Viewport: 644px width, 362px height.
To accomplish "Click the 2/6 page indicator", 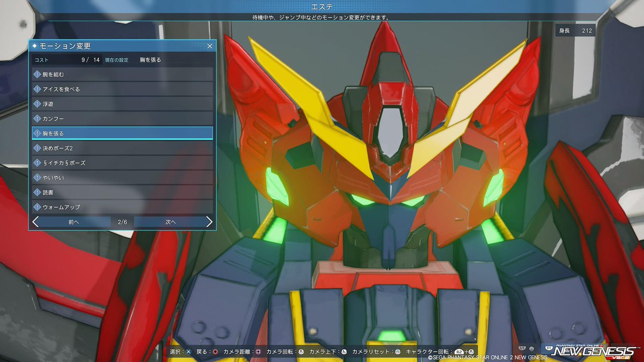I will [x=122, y=221].
